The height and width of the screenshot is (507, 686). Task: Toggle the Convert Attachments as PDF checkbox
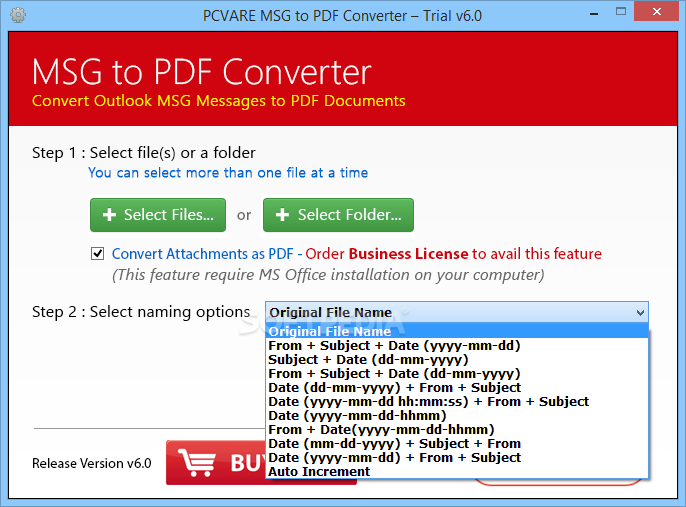click(x=97, y=254)
